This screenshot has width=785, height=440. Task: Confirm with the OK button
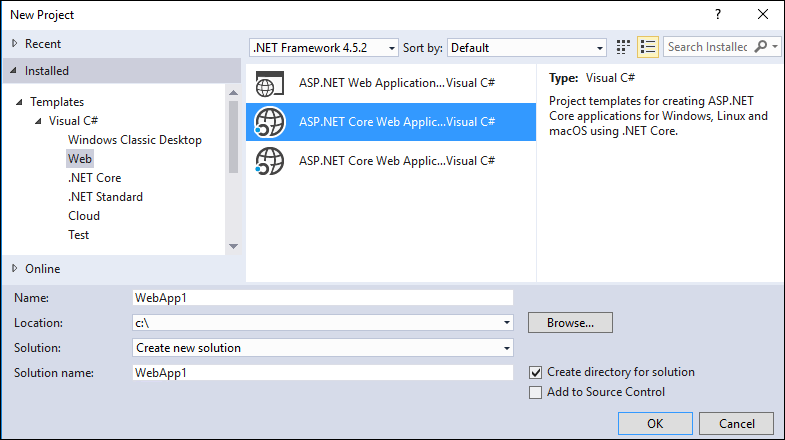pos(655,423)
